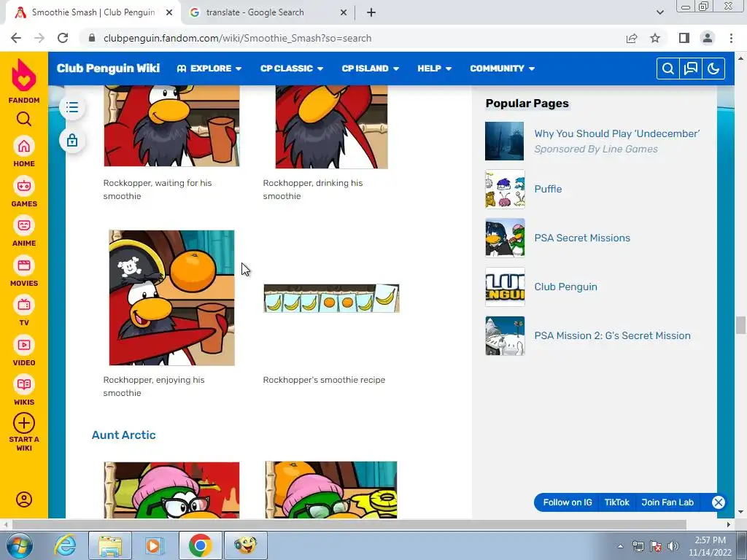
Task: Open Fandom sidebar search icon
Action: tap(24, 119)
